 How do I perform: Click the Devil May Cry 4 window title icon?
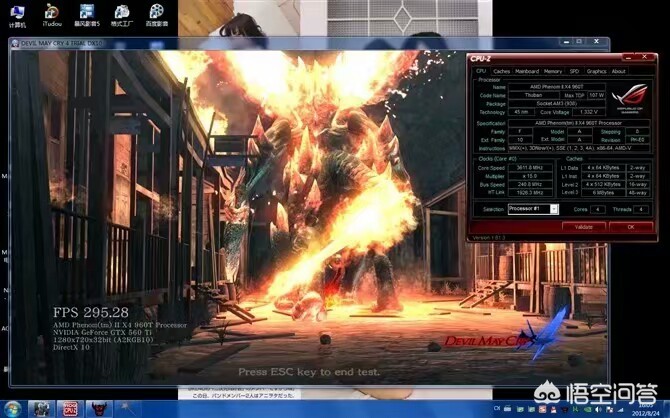click(15, 43)
